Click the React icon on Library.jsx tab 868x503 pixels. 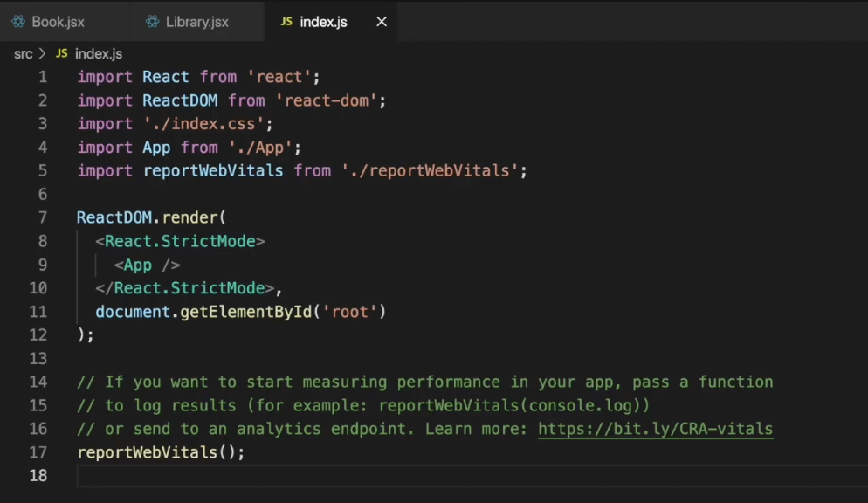tap(152, 22)
